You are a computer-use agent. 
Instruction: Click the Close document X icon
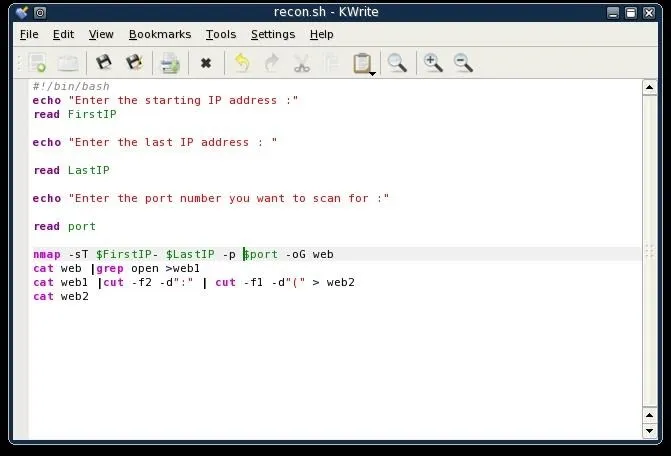pyautogui.click(x=206, y=63)
